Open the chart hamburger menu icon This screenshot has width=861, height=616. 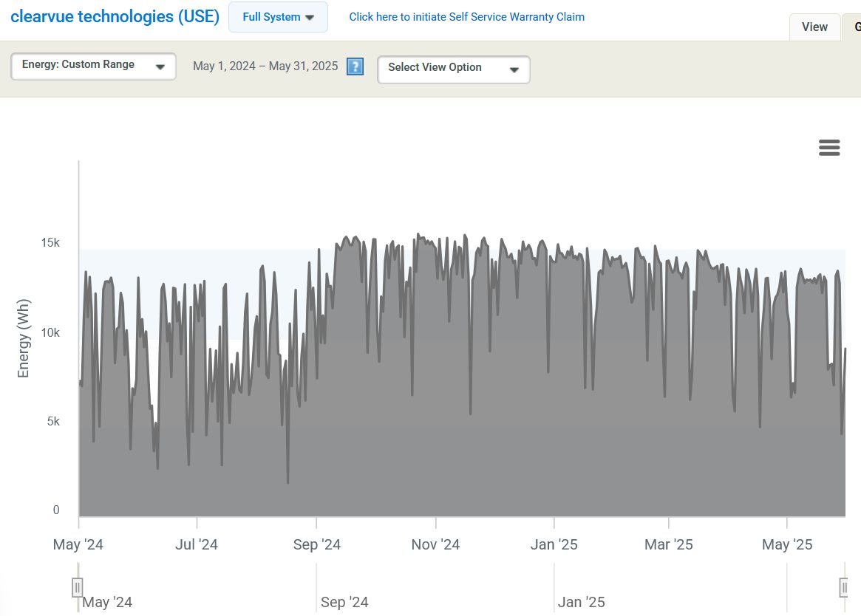click(x=829, y=148)
